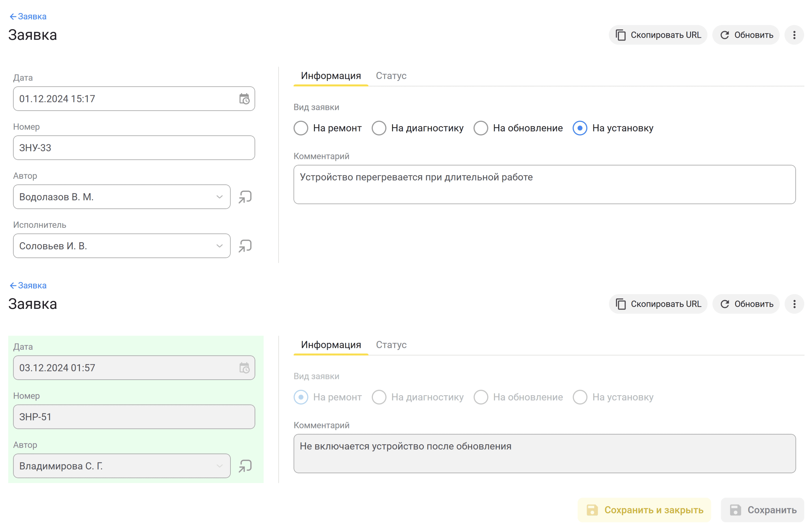This screenshot has width=812, height=525.
Task: Switch to Статус tab in lower form
Action: point(391,345)
